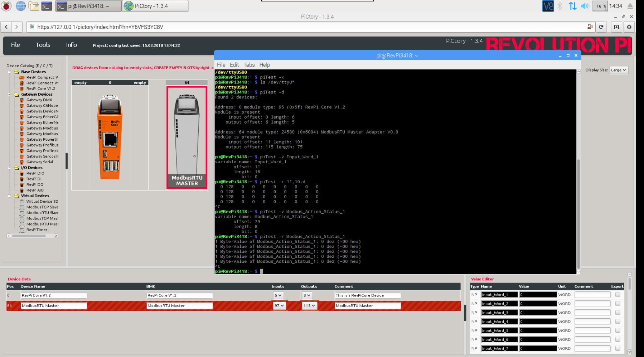Click the browser forward arrow
The width and height of the screenshot is (644, 357).
click(x=16, y=27)
